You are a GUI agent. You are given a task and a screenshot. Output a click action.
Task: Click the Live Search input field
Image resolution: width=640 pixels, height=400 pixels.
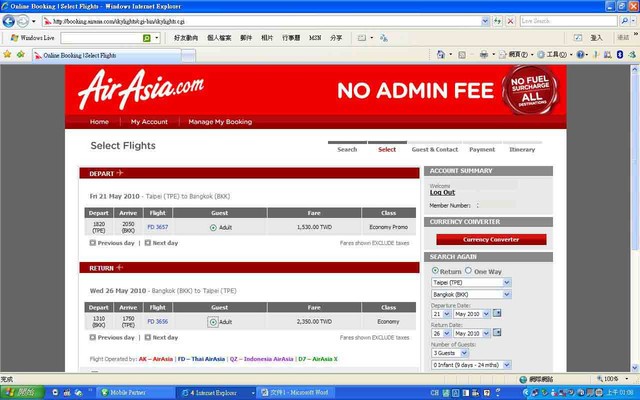(x=569, y=21)
